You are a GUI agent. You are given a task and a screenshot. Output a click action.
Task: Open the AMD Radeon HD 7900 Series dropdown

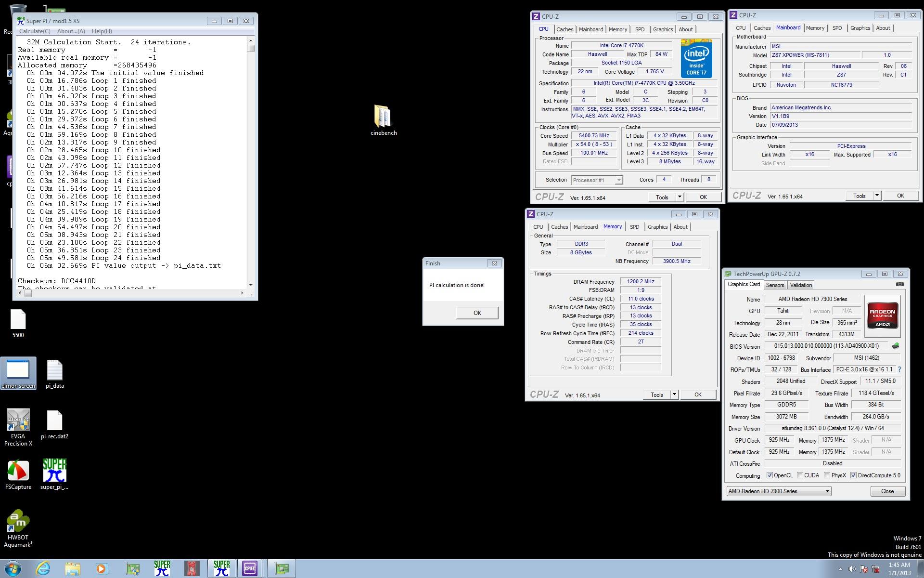click(779, 491)
